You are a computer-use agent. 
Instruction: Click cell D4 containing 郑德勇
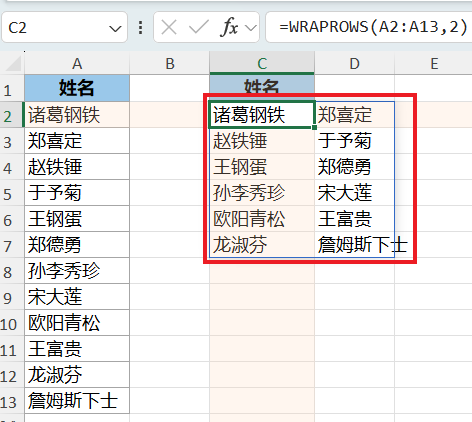point(354,167)
